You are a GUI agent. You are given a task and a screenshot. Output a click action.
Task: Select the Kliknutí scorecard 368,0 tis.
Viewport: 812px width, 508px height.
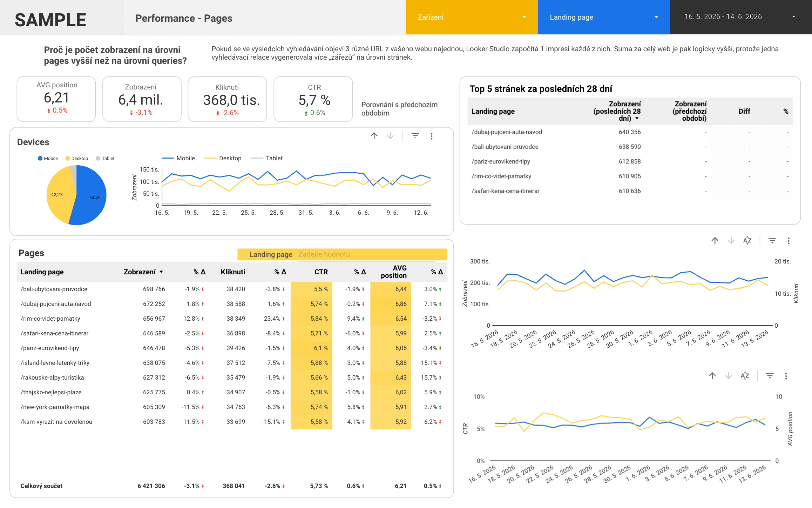(227, 99)
